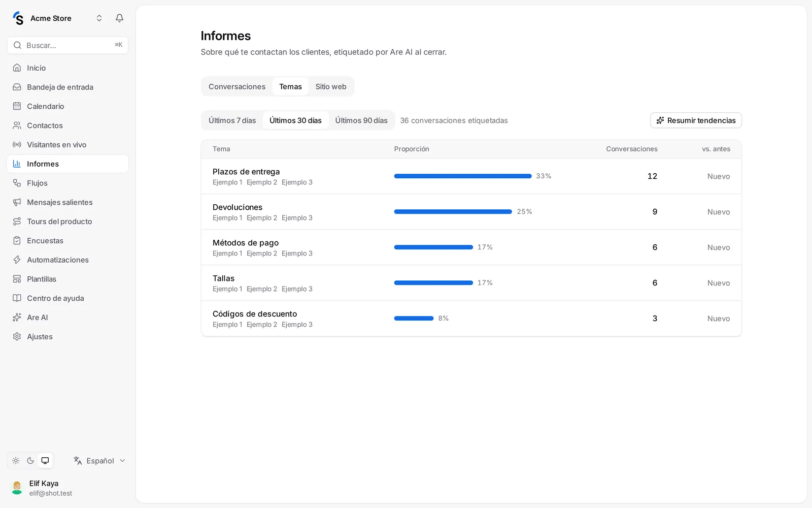Open the Español language dropdown
Screen dimensions: 812x508
point(99,461)
